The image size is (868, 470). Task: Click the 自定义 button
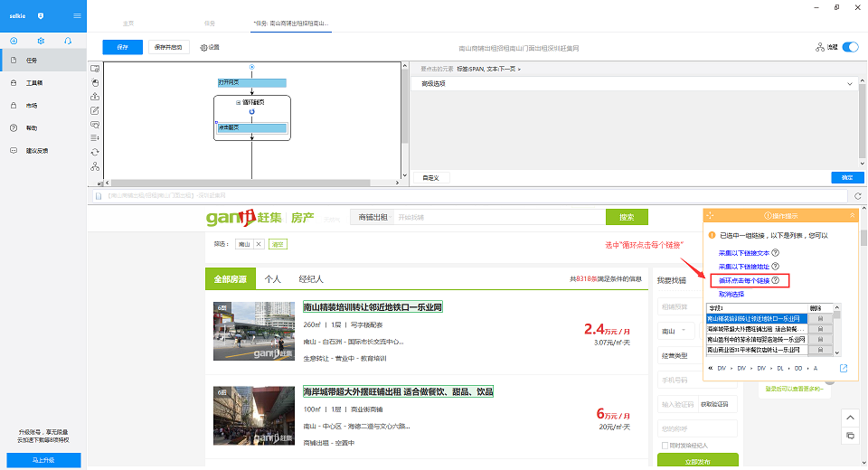click(x=431, y=178)
